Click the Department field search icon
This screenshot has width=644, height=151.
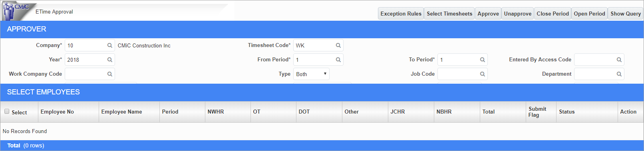619,74
